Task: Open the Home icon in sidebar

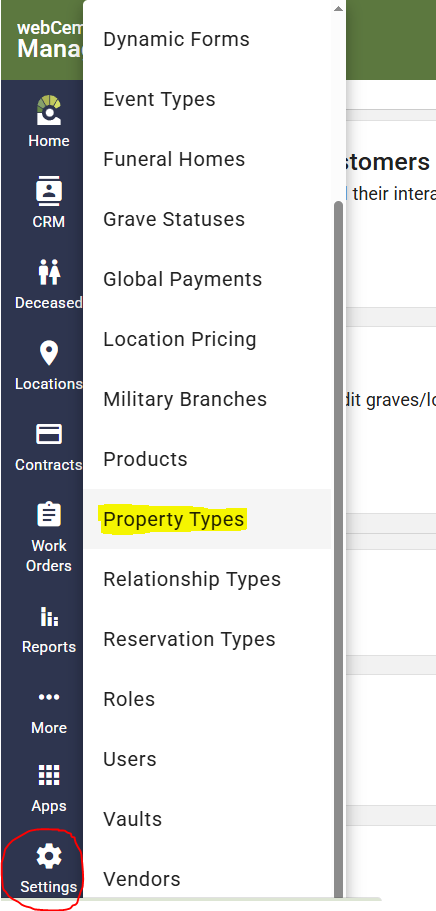Action: pos(49,110)
